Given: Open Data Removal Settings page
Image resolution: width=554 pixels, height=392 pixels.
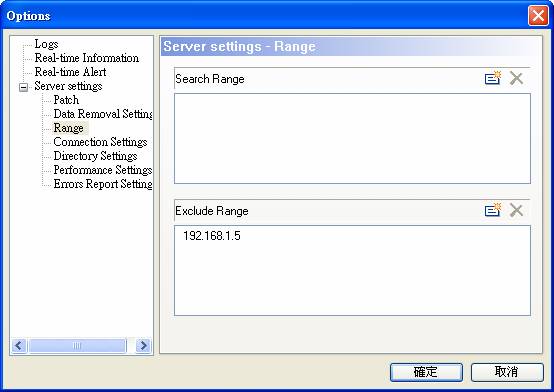Looking at the screenshot, I should [x=103, y=114].
